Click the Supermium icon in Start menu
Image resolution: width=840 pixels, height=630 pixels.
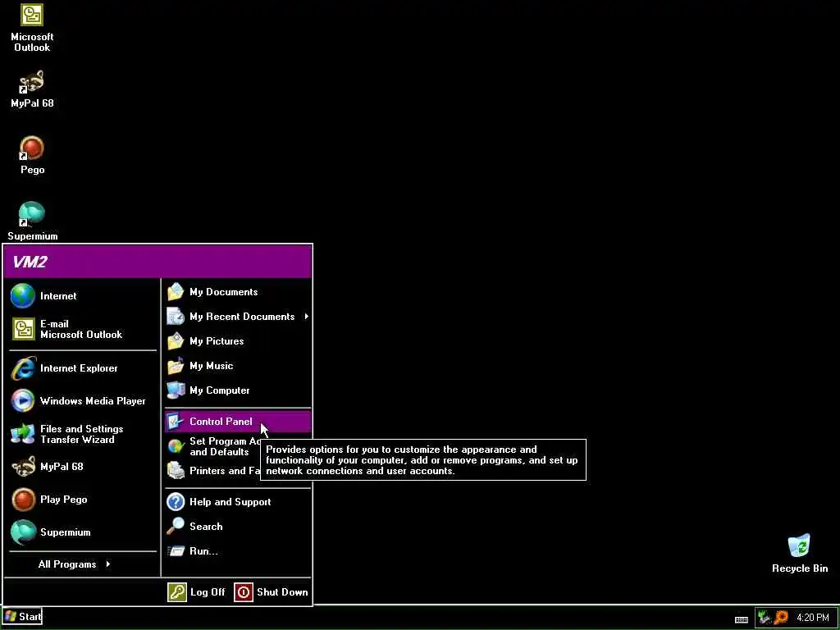tap(24, 532)
